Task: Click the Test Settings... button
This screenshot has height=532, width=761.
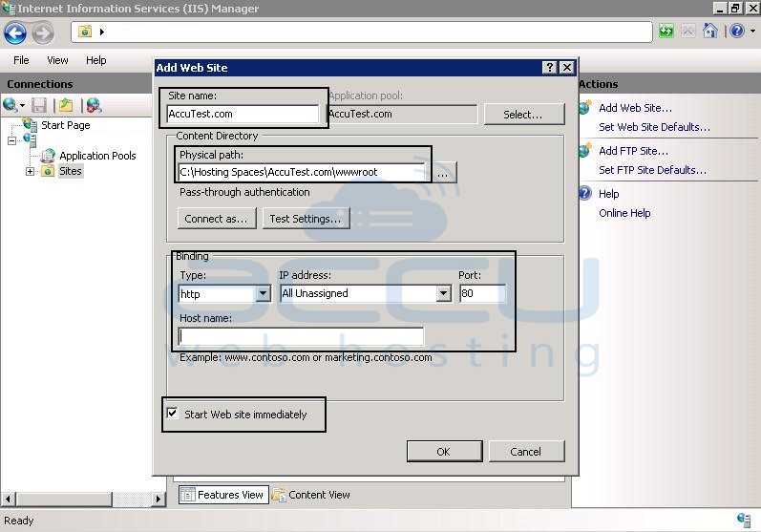Action: 306,219
